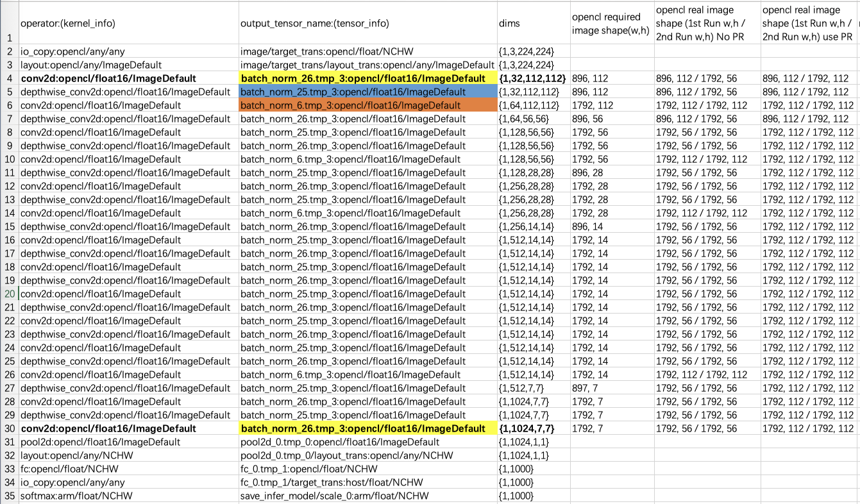The height and width of the screenshot is (504, 860).
Task: Click the 'layout:opencl/any/NCHW' cell
Action: point(128,455)
